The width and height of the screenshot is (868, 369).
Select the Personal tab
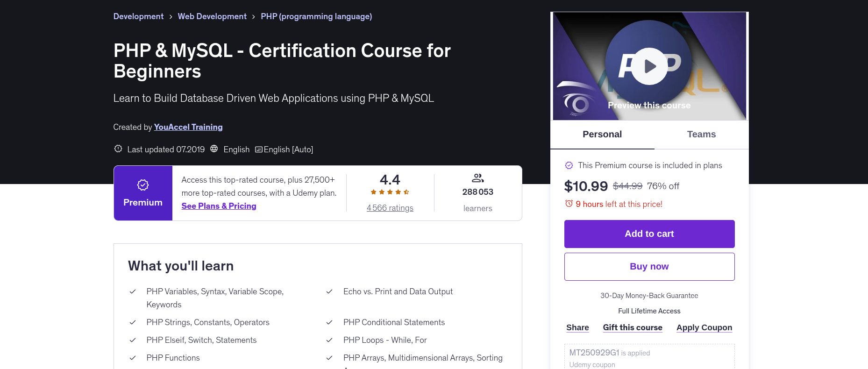click(602, 135)
